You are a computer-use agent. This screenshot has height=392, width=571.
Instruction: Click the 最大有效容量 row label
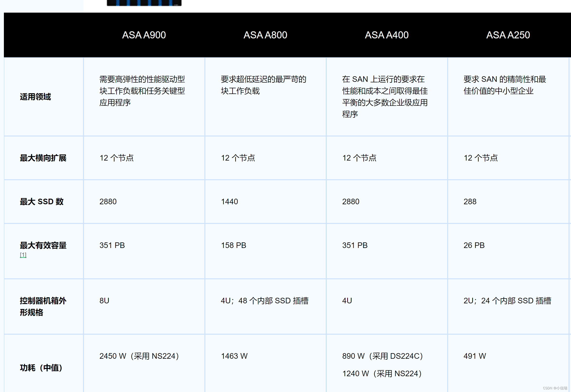(x=43, y=245)
